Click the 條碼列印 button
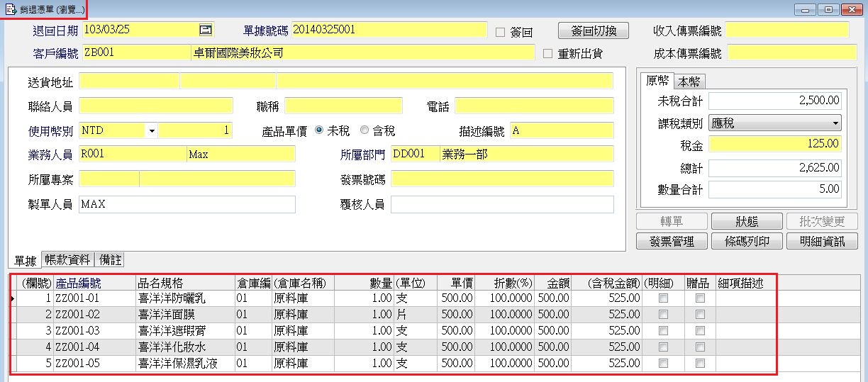Viewport: 868px width, 382px height. coord(747,241)
